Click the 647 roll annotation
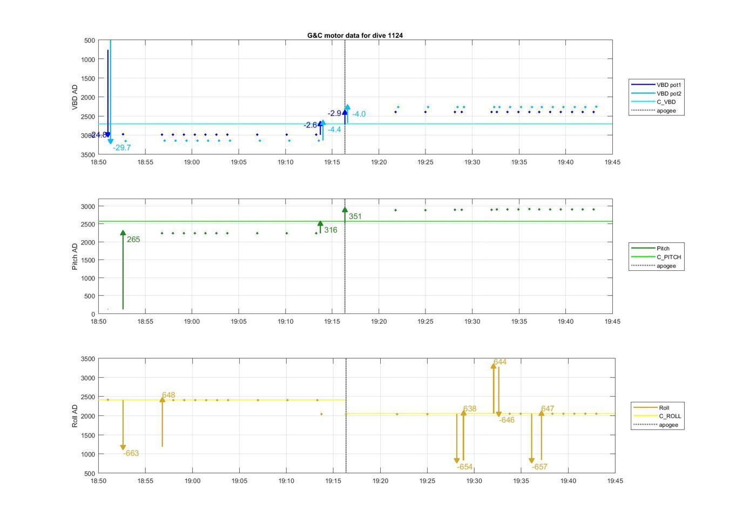 pyautogui.click(x=548, y=408)
